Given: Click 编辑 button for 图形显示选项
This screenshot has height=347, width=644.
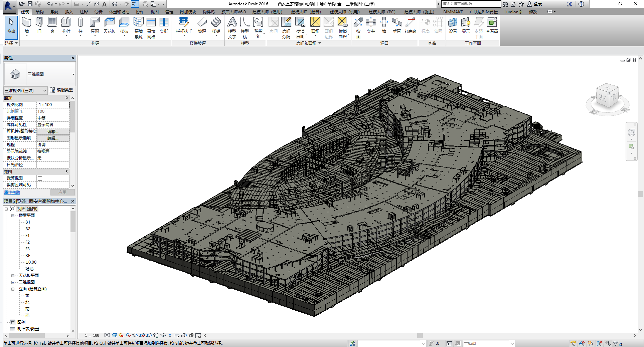Looking at the screenshot, I should tap(53, 138).
